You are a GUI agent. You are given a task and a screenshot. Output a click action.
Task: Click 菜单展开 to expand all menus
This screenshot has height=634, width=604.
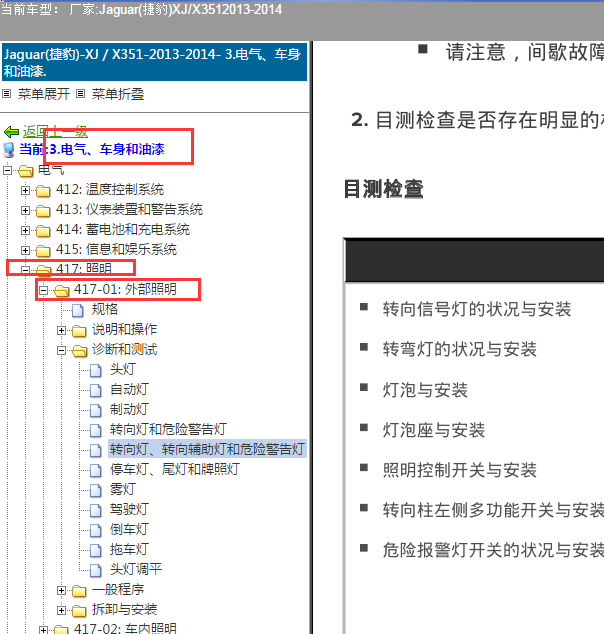pos(44,94)
